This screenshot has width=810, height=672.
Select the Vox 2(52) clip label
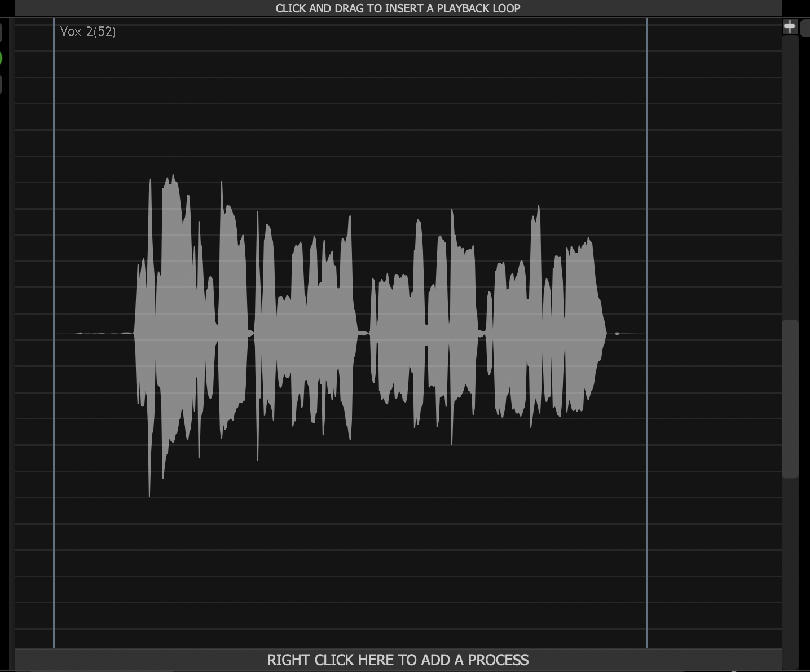tap(88, 32)
